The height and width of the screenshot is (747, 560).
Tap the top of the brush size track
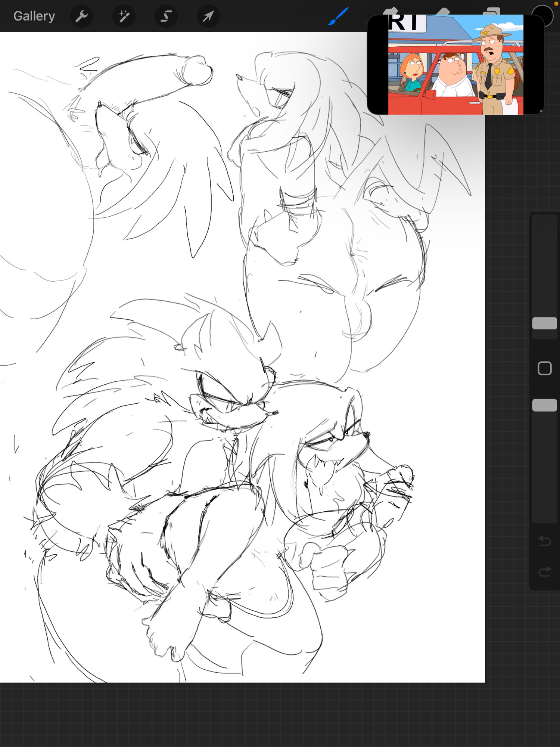[544, 224]
